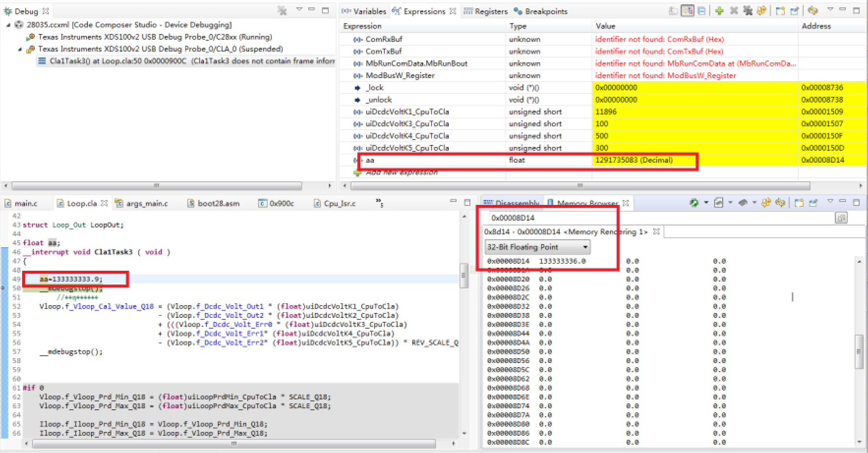This screenshot has width=868, height=453.
Task: Click Memory Browser green refresh icon
Action: (694, 202)
